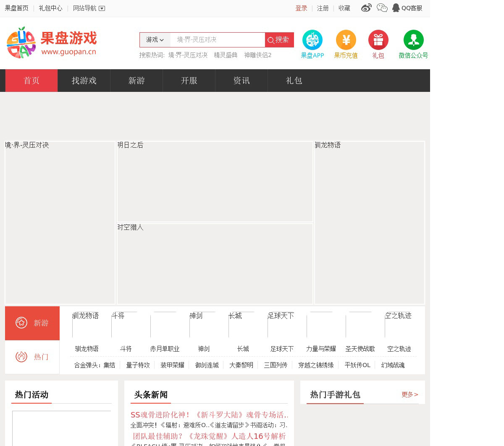
Task: Open the 开服 navigation tab
Action: (x=189, y=81)
